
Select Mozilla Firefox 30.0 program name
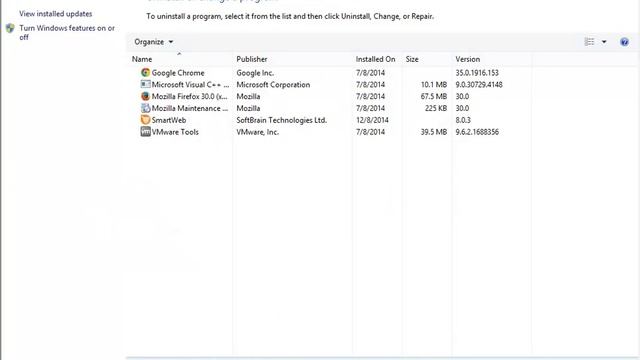pos(189,97)
